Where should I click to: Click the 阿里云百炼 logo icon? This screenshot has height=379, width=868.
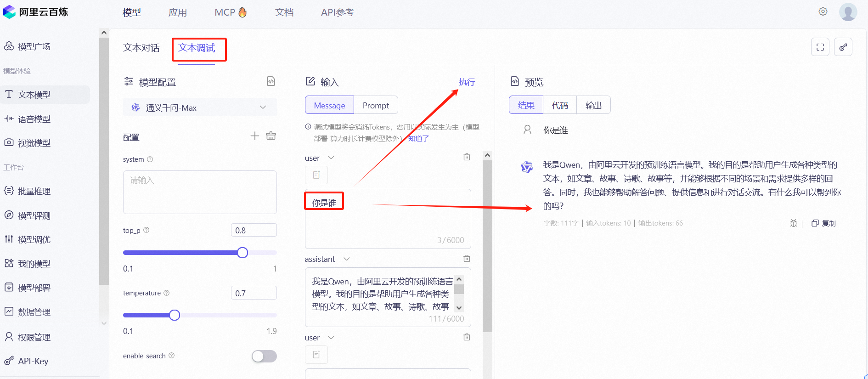[x=9, y=12]
